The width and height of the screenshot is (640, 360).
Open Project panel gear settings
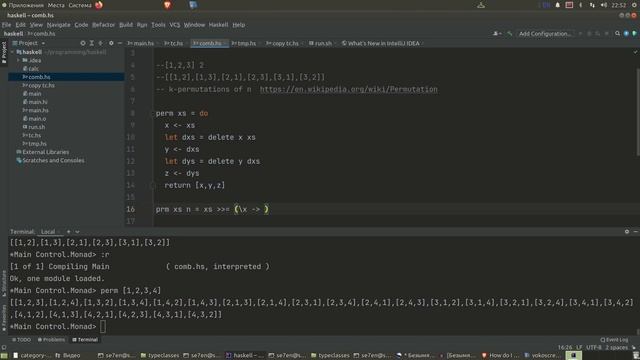(x=111, y=43)
